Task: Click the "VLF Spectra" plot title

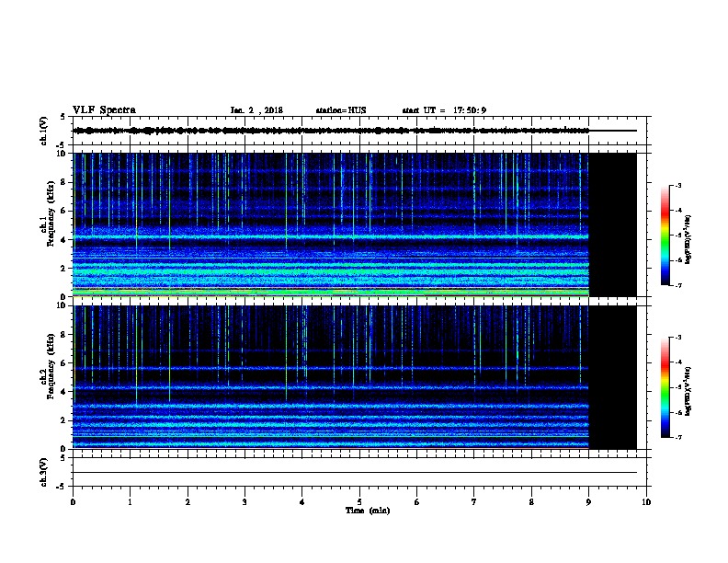Action: [x=104, y=110]
